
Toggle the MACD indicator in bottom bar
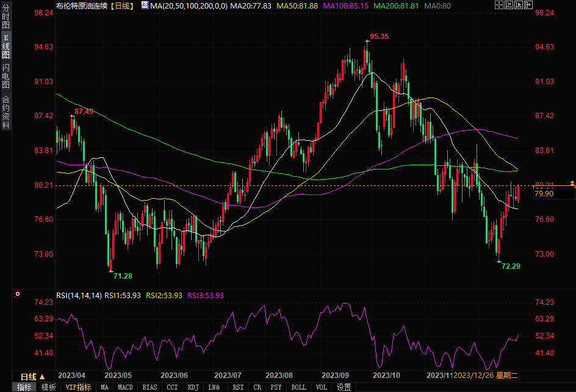coord(125,387)
